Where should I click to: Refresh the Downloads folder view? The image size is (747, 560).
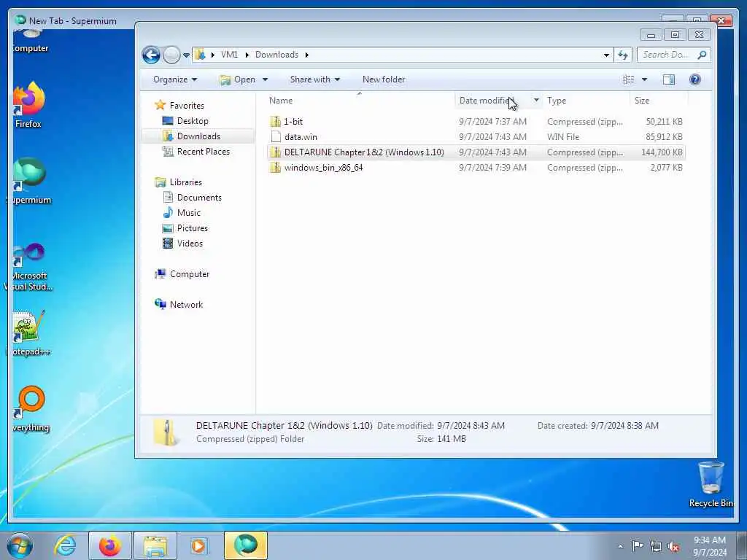click(x=623, y=55)
